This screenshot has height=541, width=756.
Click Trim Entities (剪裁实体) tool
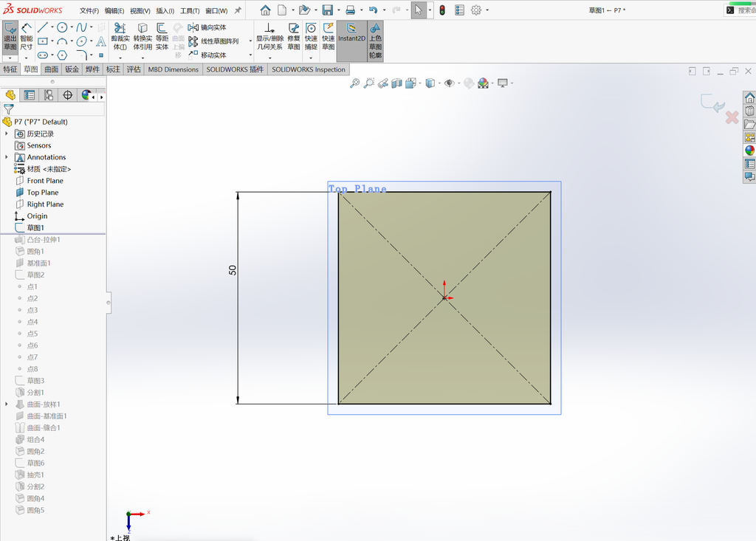[120, 37]
